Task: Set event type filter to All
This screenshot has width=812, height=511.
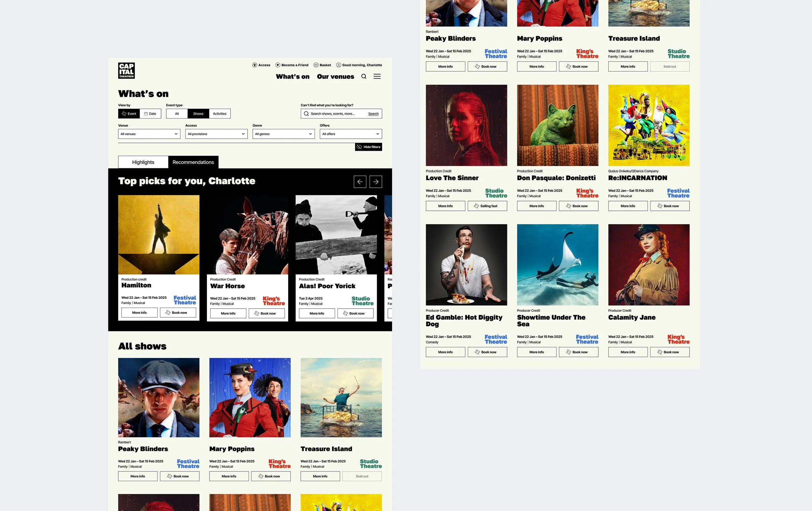Action: click(x=177, y=114)
